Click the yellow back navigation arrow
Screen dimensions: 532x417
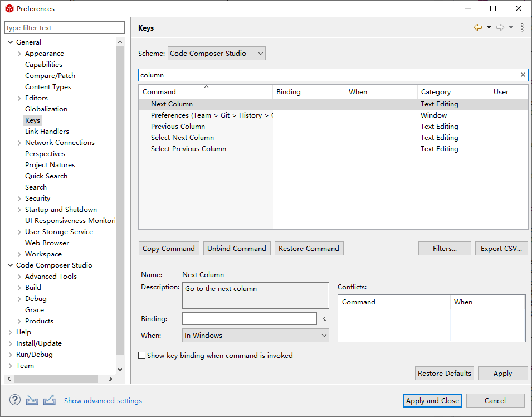477,27
